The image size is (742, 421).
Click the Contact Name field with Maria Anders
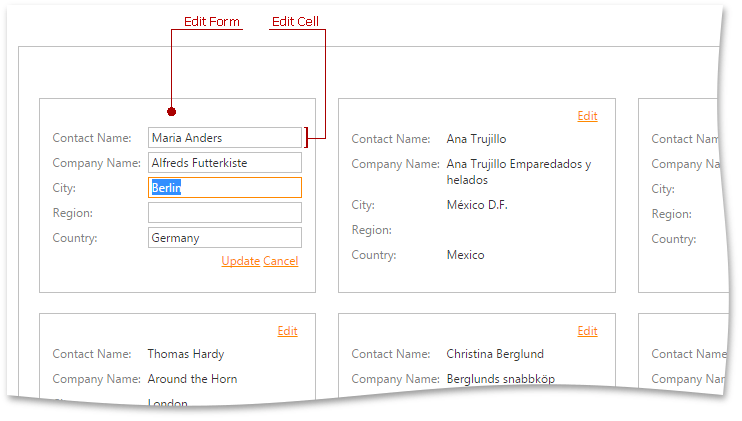pos(225,138)
